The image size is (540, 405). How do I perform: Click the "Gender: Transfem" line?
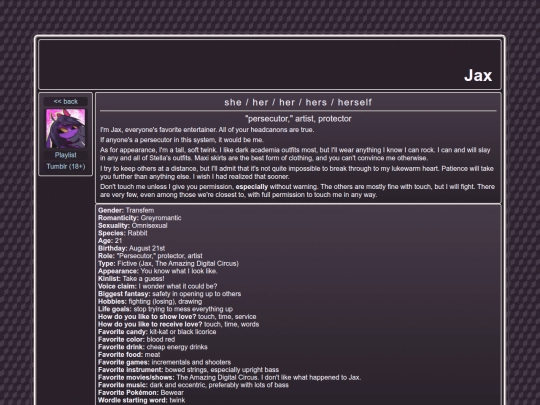pyautogui.click(x=126, y=210)
